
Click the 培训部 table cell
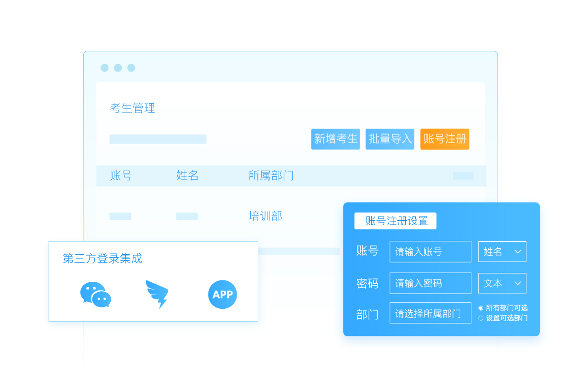pyautogui.click(x=265, y=216)
